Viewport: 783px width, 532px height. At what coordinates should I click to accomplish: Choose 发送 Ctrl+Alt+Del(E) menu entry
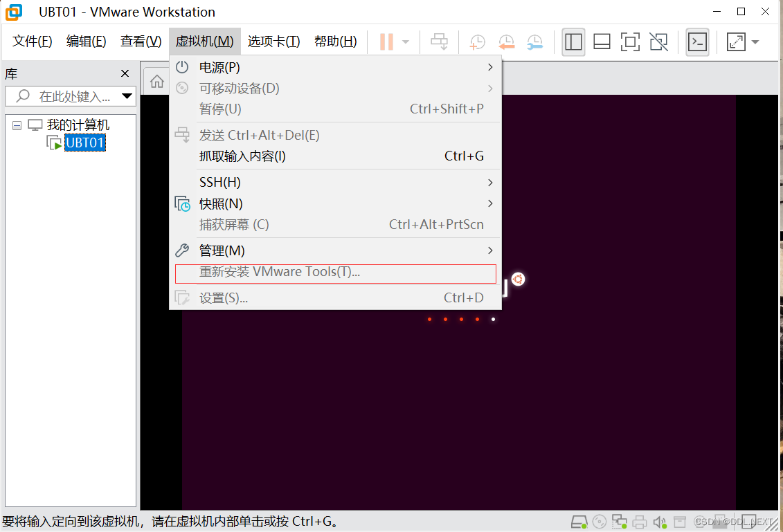click(335, 135)
